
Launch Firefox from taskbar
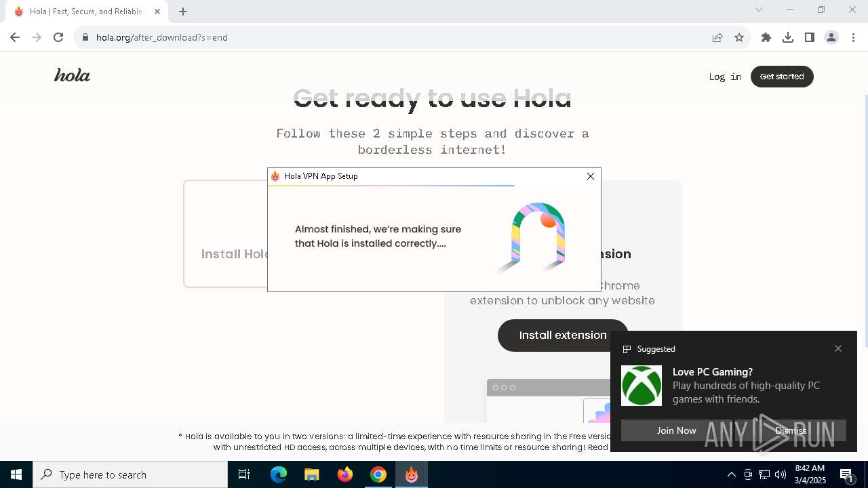point(345,474)
